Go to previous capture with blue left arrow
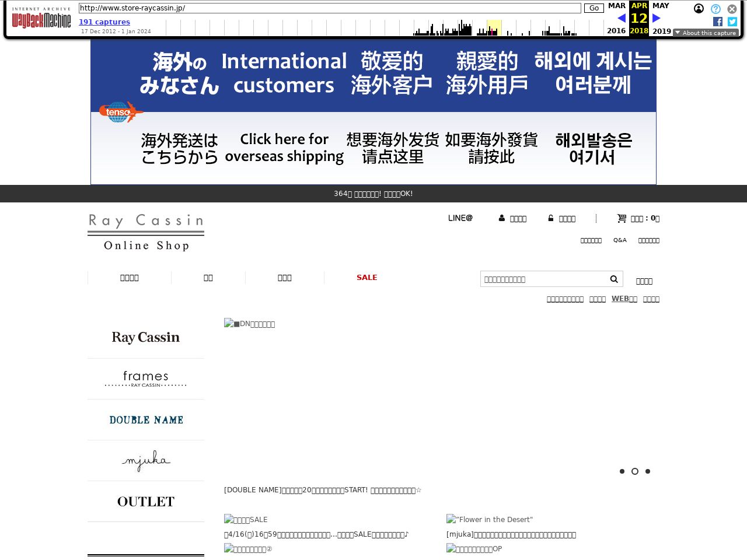This screenshot has height=560, width=747. coord(622,18)
